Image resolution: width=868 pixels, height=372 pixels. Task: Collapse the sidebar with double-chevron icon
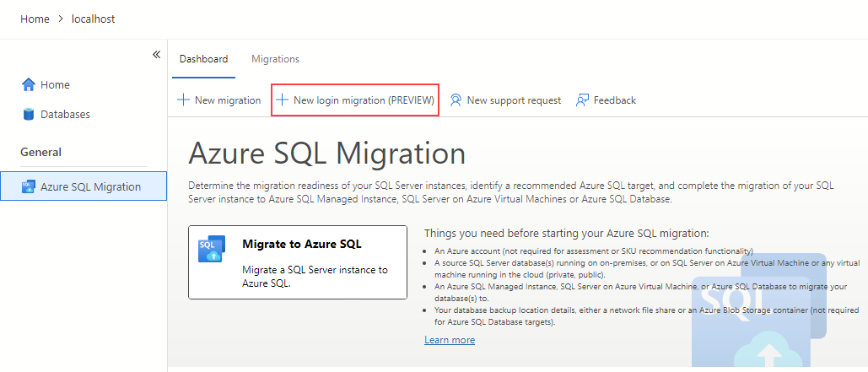pyautogui.click(x=157, y=55)
